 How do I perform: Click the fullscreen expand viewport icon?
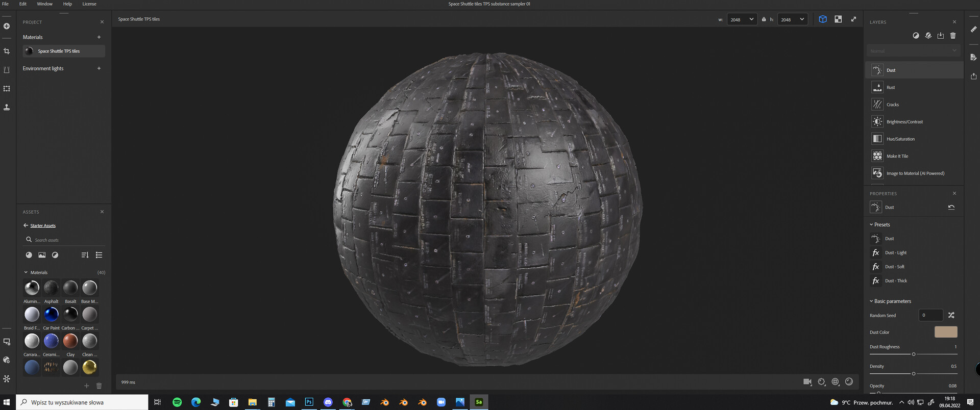853,19
